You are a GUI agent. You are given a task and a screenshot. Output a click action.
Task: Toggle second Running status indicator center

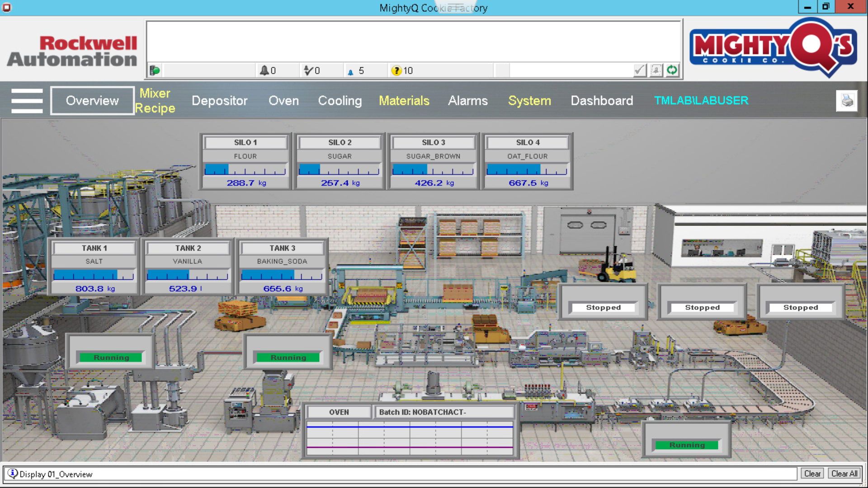288,357
